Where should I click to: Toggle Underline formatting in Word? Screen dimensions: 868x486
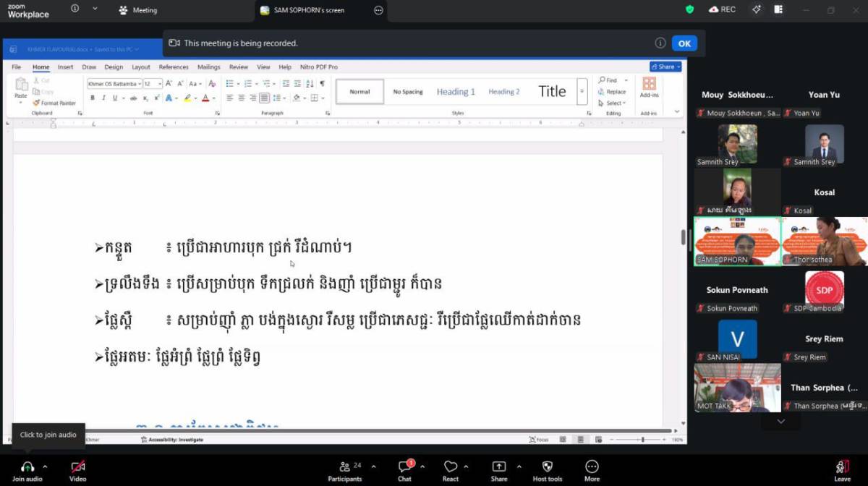pos(114,98)
